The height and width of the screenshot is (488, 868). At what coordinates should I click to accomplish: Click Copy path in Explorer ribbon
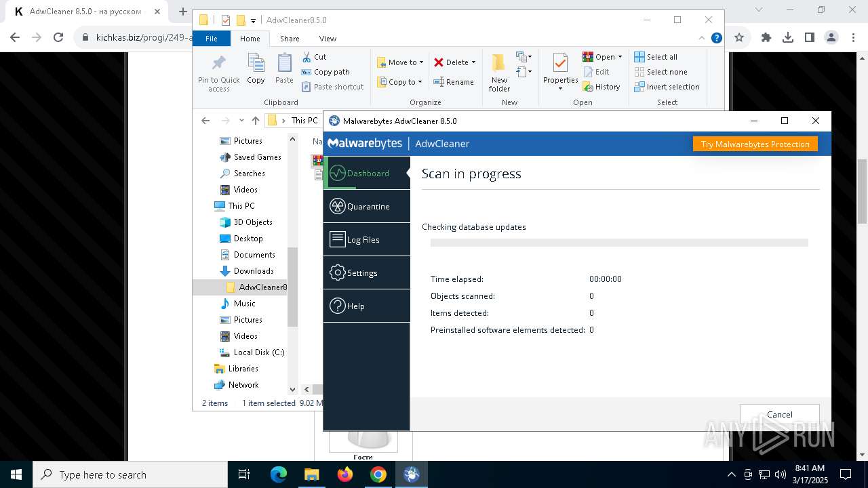click(x=325, y=72)
